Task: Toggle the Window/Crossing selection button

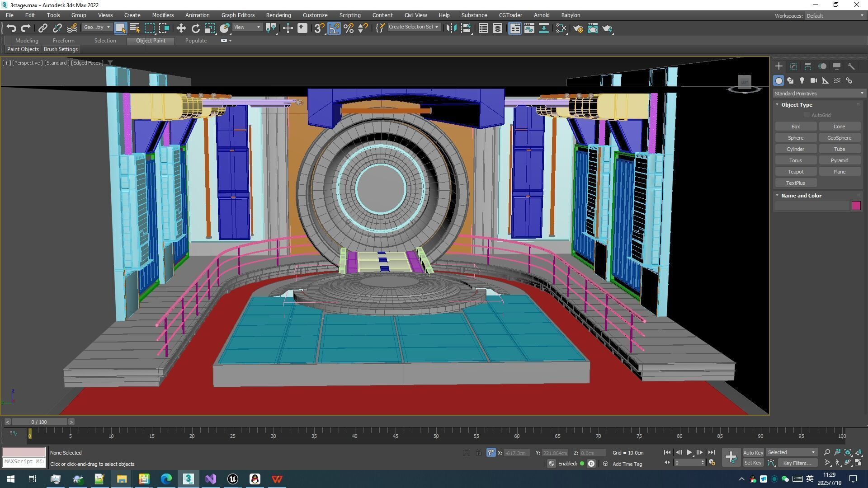Action: click(x=164, y=28)
